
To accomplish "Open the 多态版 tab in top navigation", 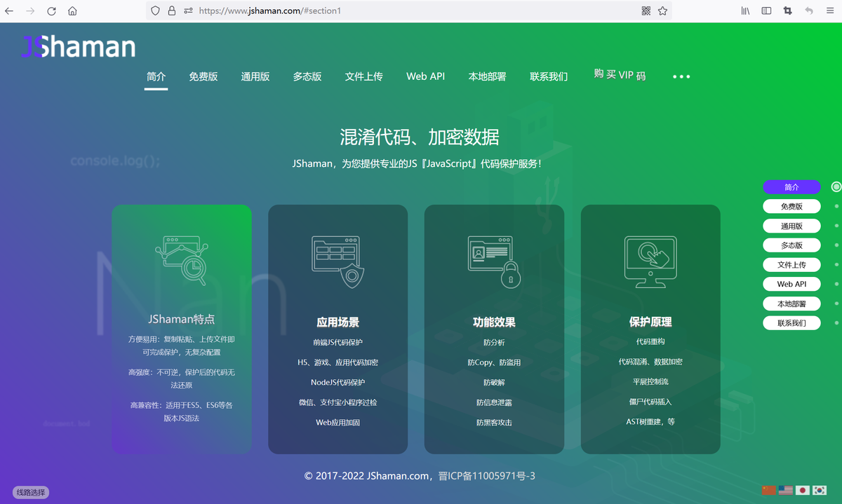I will point(307,76).
